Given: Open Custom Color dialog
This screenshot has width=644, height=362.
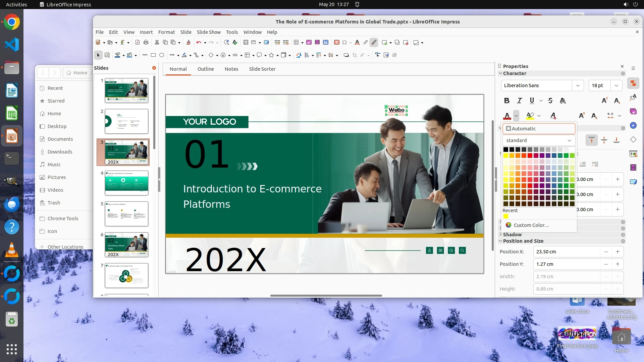Looking at the screenshot, I should click(531, 225).
